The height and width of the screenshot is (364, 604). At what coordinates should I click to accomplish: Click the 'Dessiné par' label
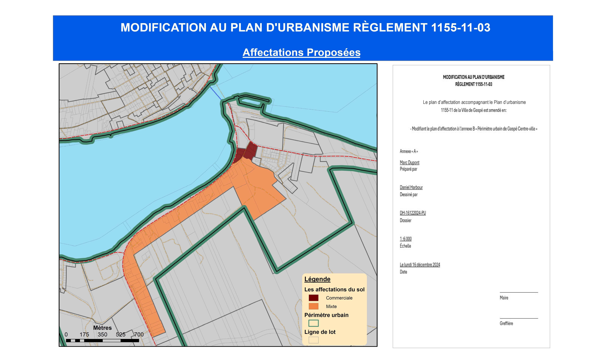click(x=409, y=194)
